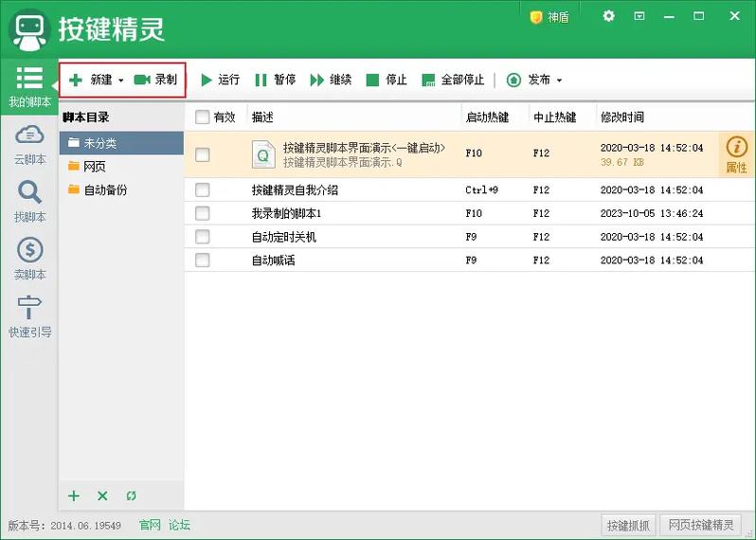
Task: Click the 按键精灵 robot logo
Action: point(30,30)
